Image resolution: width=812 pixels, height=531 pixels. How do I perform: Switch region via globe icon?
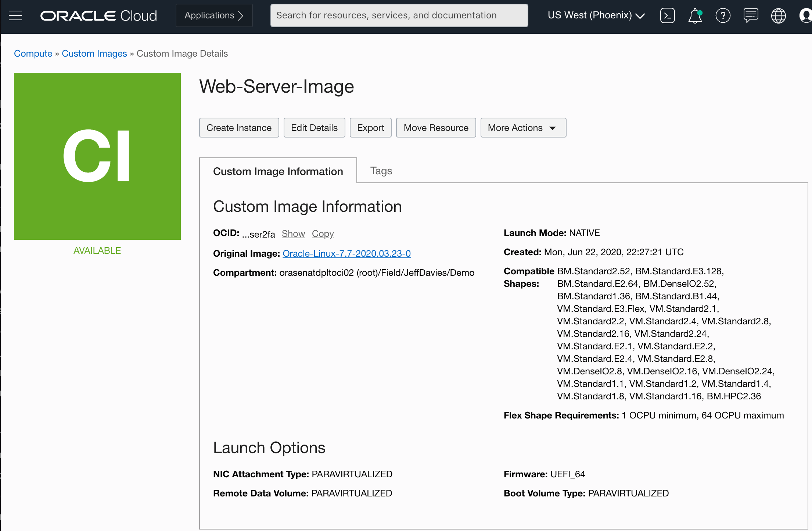(778, 15)
